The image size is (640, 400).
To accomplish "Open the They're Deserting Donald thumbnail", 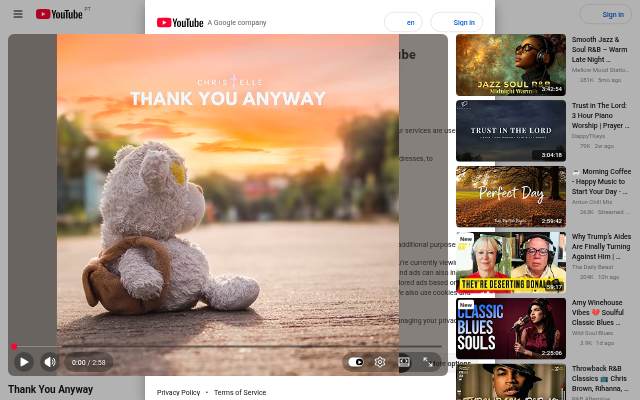I will (511, 262).
